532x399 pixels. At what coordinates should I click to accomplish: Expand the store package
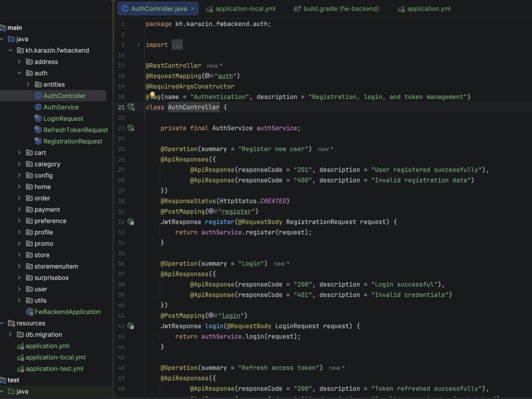click(19, 255)
